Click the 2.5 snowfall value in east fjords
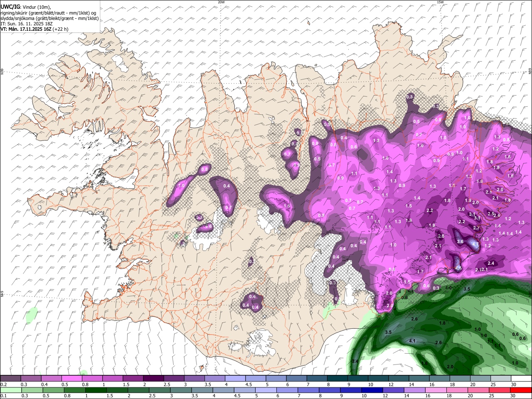This screenshot has width=532, height=399. click(491, 214)
